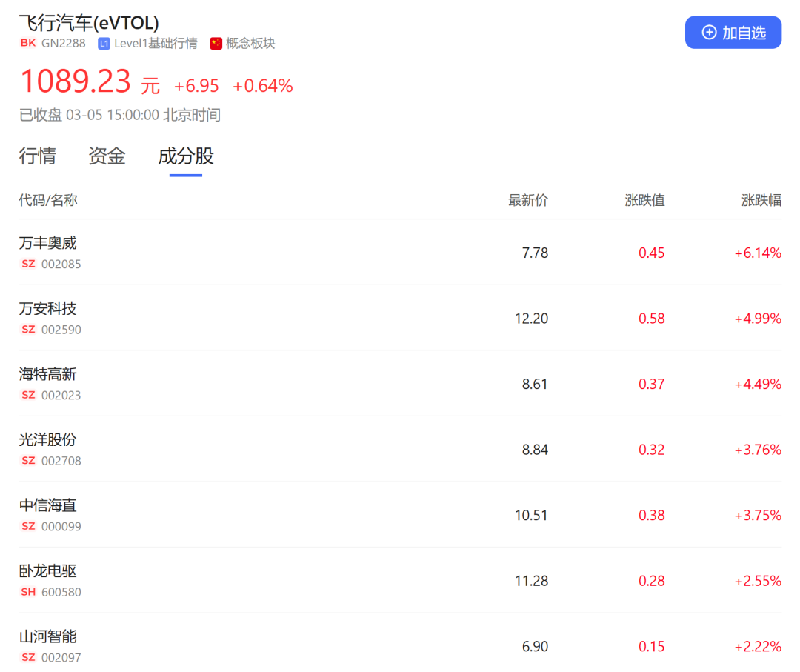The image size is (800, 672).
Task: Click SZ badge next to 002097
Action: click(28, 658)
